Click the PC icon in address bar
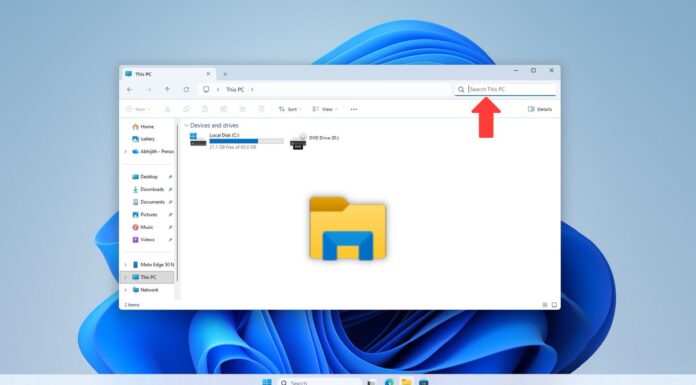696x385 pixels. [x=206, y=89]
